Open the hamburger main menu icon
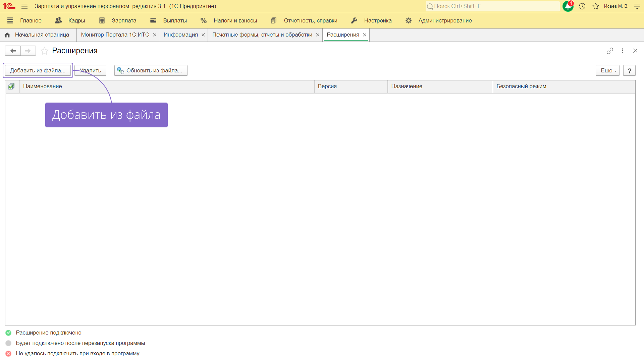Viewport: 644px width, 362px height. point(24,6)
